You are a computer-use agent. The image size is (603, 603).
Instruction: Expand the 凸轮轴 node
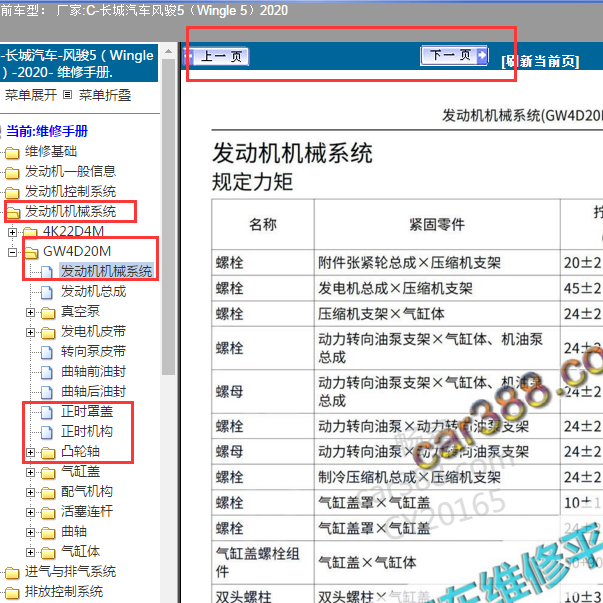point(30,452)
